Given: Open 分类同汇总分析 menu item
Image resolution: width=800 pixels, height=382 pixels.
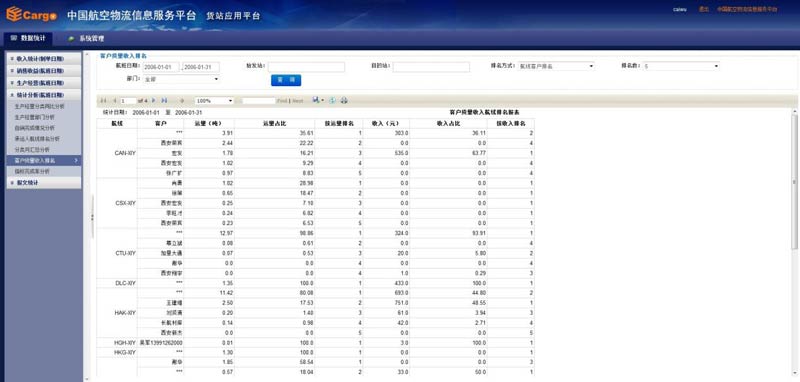Looking at the screenshot, I should 32,150.
